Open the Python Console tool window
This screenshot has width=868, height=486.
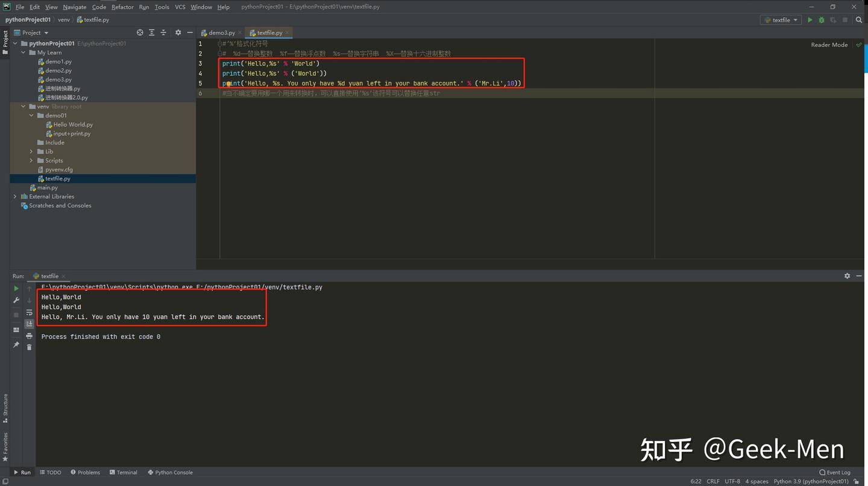click(x=170, y=472)
